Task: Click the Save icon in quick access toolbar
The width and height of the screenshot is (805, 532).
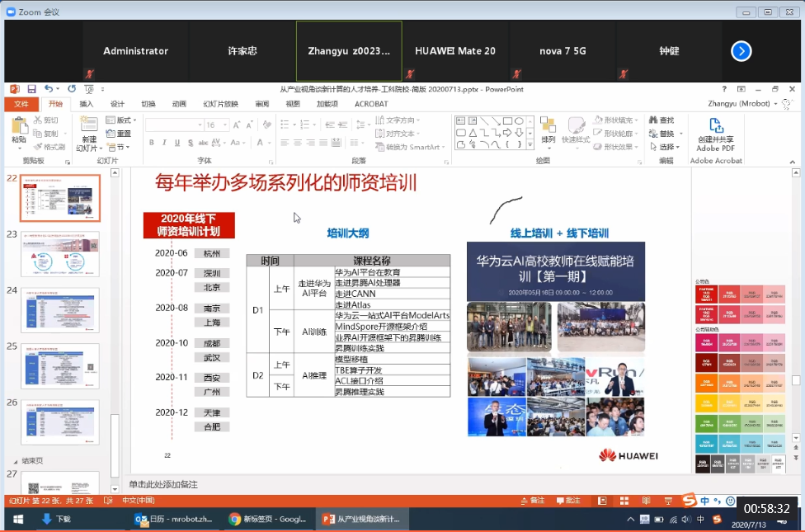Action: [x=31, y=89]
